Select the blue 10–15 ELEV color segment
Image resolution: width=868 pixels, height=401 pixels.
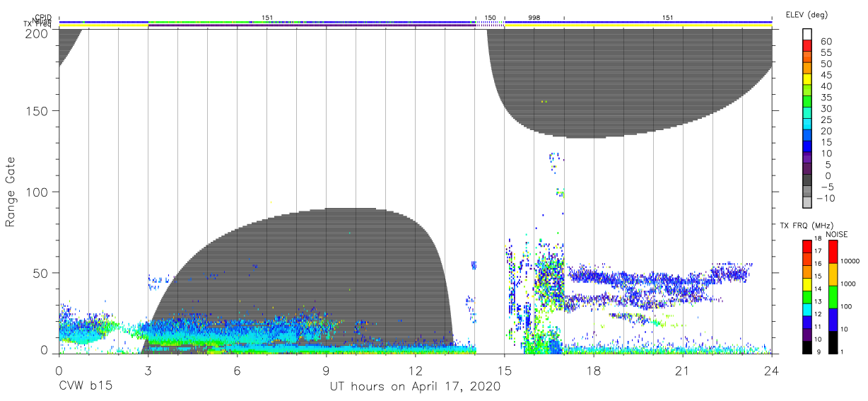pos(807,146)
